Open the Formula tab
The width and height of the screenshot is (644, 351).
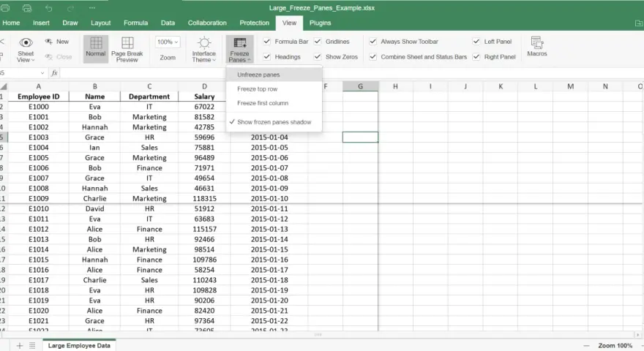[135, 23]
